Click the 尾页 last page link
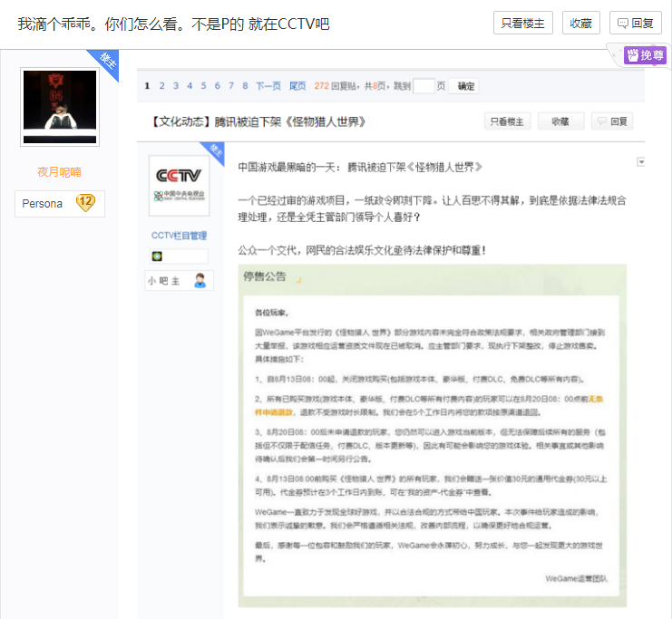Image resolution: width=672 pixels, height=619 pixels. (x=297, y=86)
